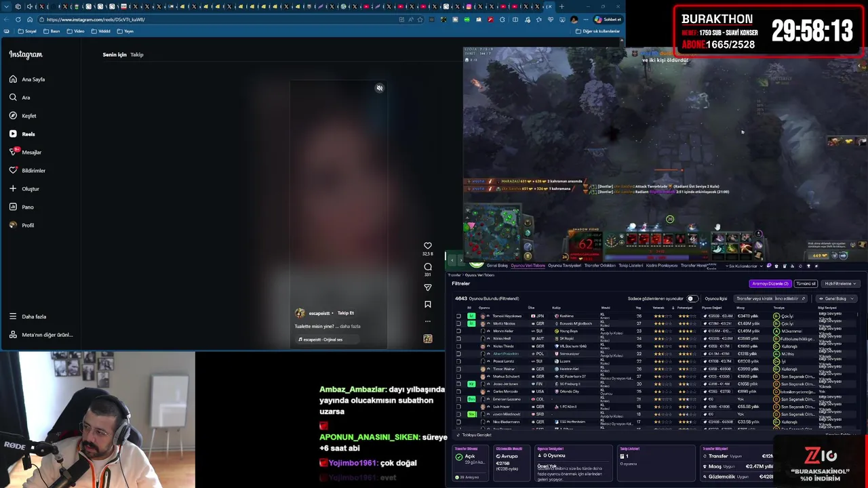Click Tümünü sil button
Viewport: 868px width, 488px height.
click(805, 283)
